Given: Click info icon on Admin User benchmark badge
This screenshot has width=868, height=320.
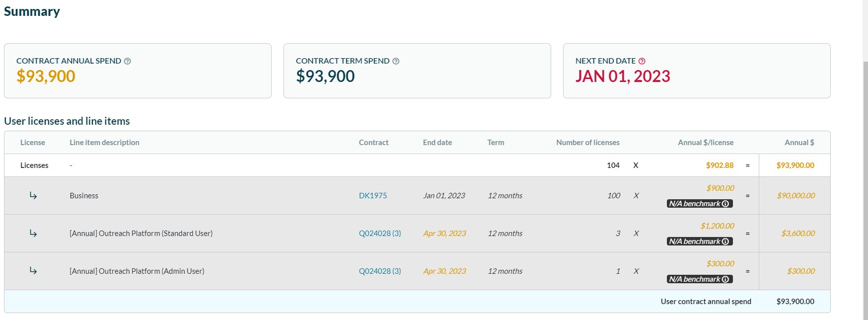Looking at the screenshot, I should 725,279.
